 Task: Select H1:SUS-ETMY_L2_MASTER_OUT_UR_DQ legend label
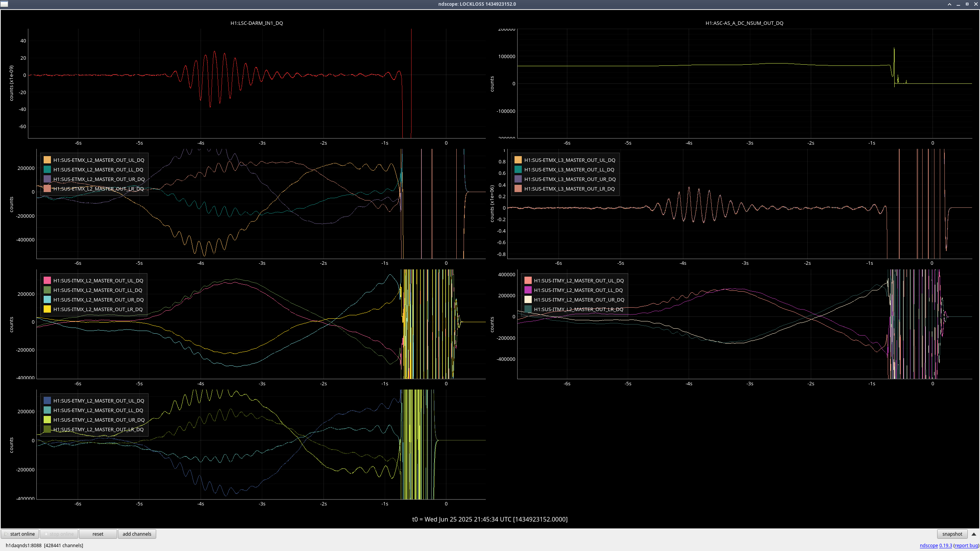[x=99, y=420]
